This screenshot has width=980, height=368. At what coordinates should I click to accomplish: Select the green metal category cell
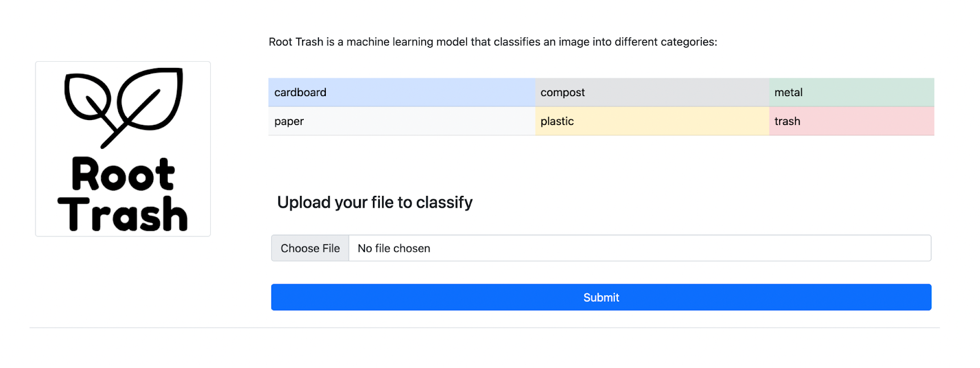pyautogui.click(x=851, y=92)
